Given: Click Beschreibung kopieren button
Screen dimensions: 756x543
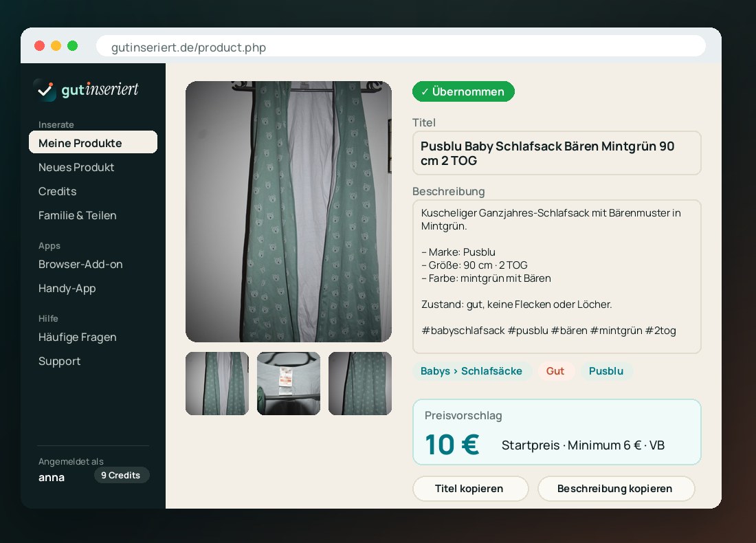Looking at the screenshot, I should click(x=616, y=489).
